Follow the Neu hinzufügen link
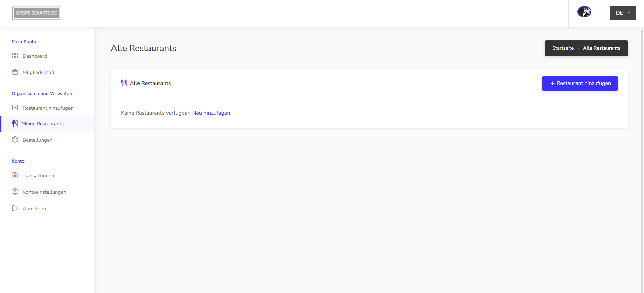The image size is (644, 293). [x=211, y=113]
